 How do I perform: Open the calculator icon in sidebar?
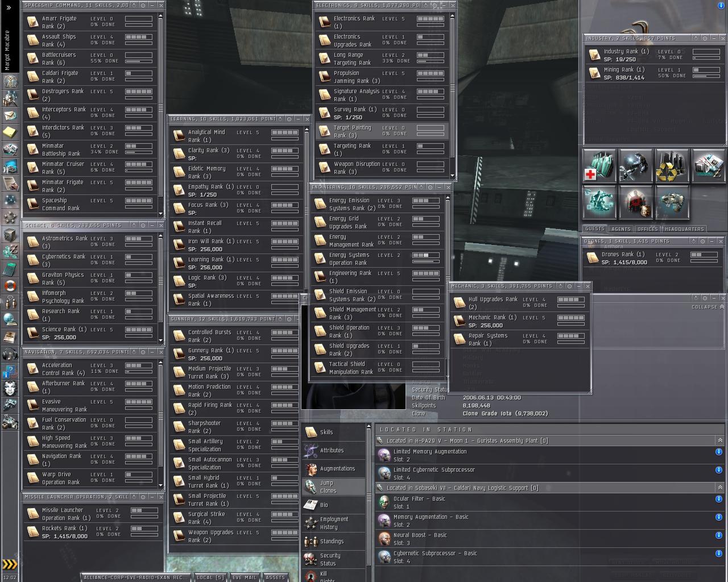tap(10, 268)
